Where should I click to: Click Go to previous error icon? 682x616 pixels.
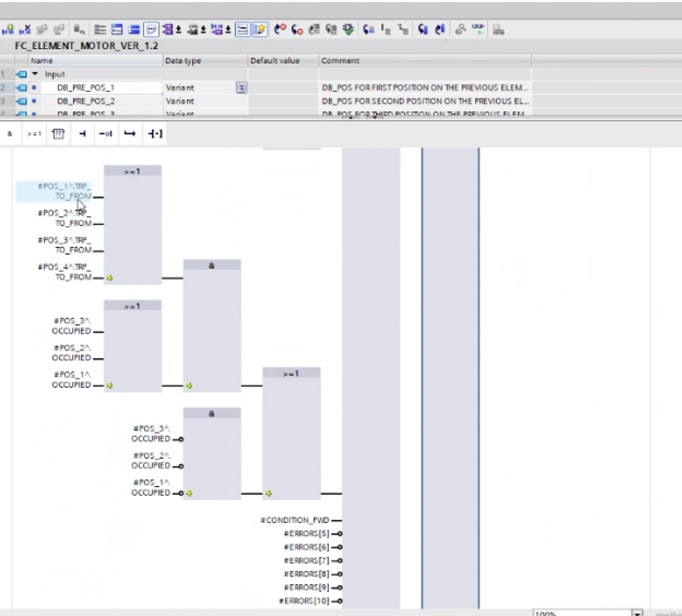tap(297, 29)
